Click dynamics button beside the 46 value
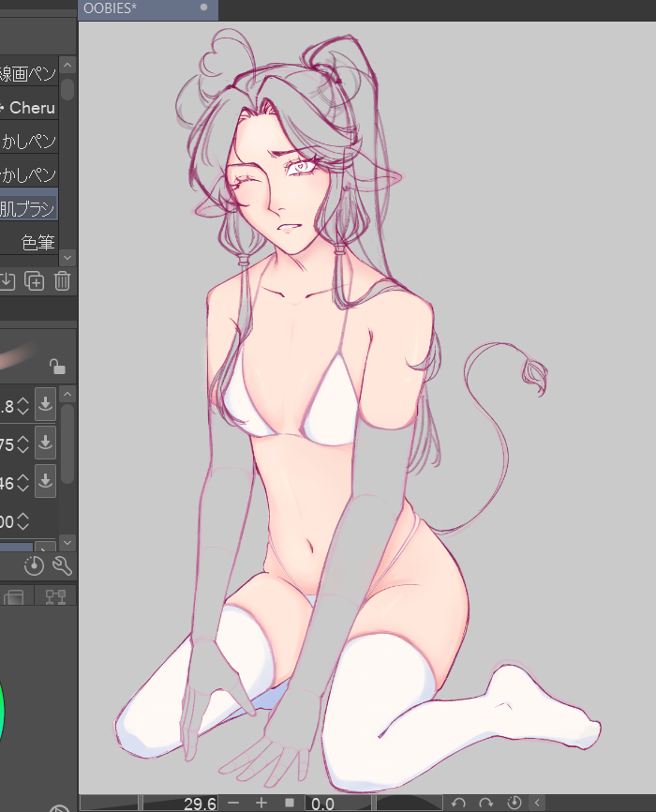Screen dimensions: 656x812 click(46, 481)
